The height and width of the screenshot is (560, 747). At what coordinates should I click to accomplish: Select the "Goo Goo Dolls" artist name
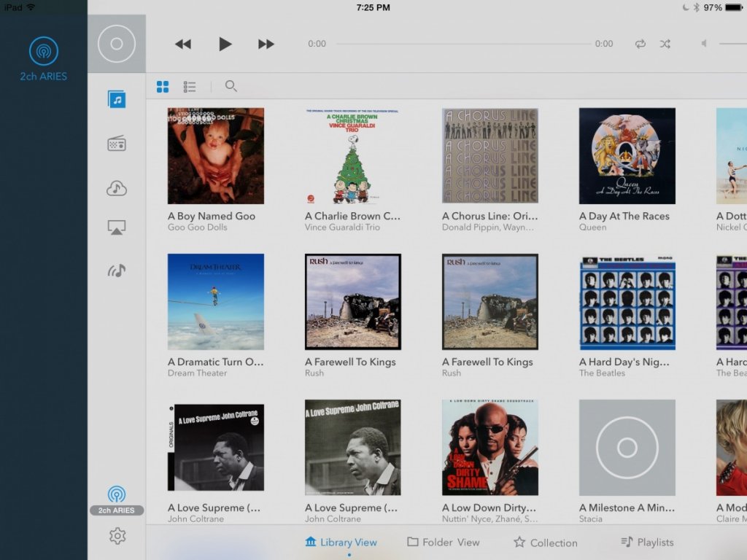197,227
